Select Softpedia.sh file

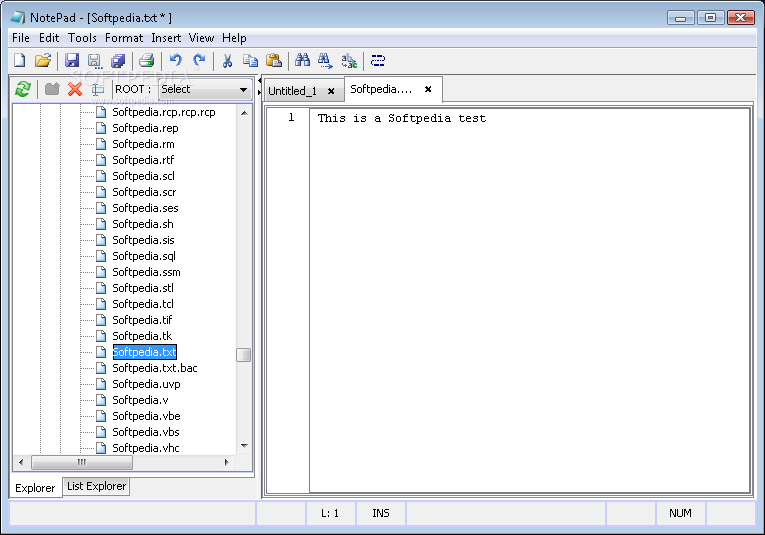pyautogui.click(x=143, y=224)
